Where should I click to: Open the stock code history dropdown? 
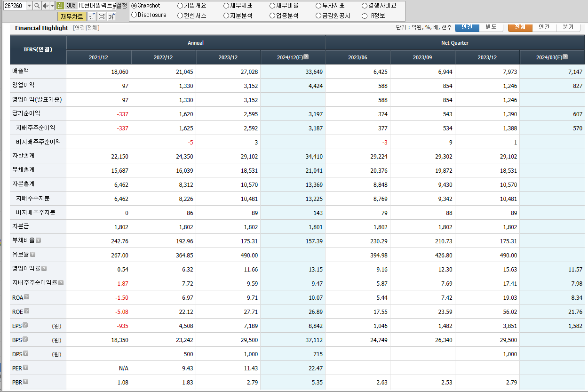coord(30,6)
